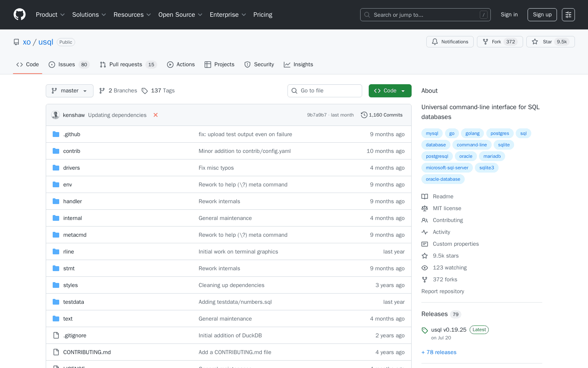This screenshot has height=368, width=588.
Task: Open the master branch dropdown
Action: (69, 90)
